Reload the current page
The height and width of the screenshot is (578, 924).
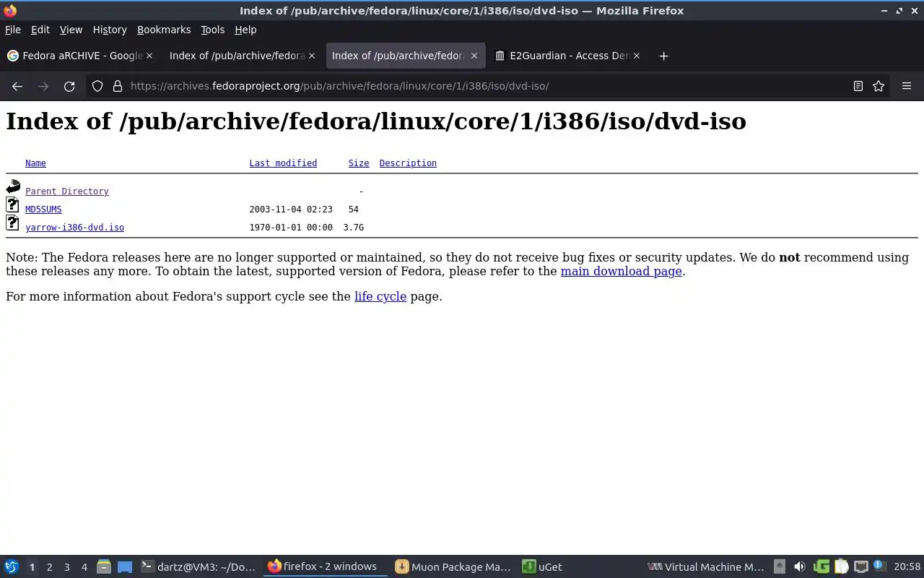coord(69,86)
